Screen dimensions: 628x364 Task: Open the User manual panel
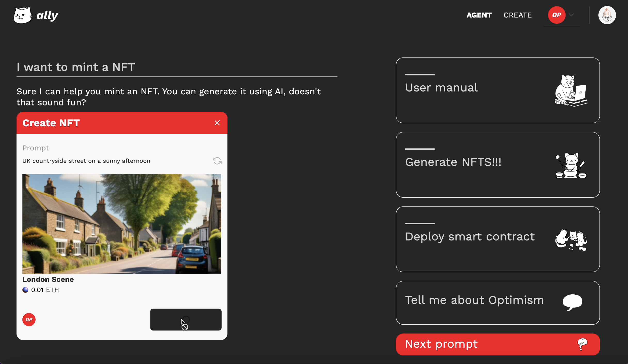pyautogui.click(x=498, y=90)
